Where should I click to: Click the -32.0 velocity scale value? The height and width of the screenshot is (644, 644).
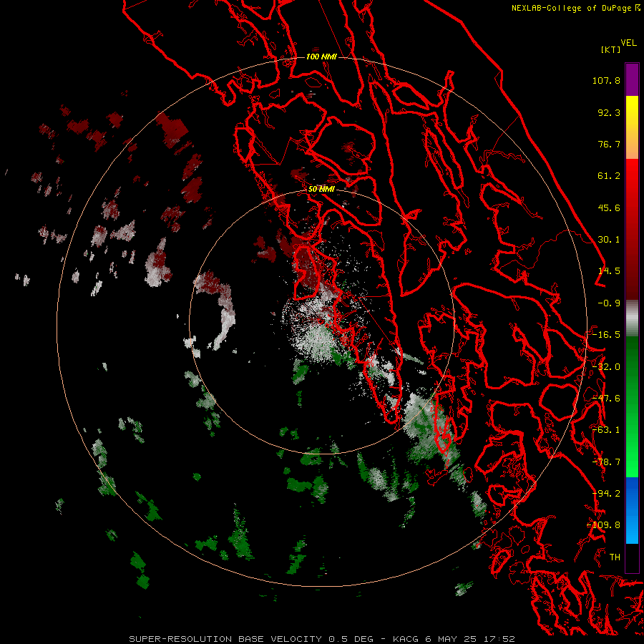pyautogui.click(x=606, y=367)
